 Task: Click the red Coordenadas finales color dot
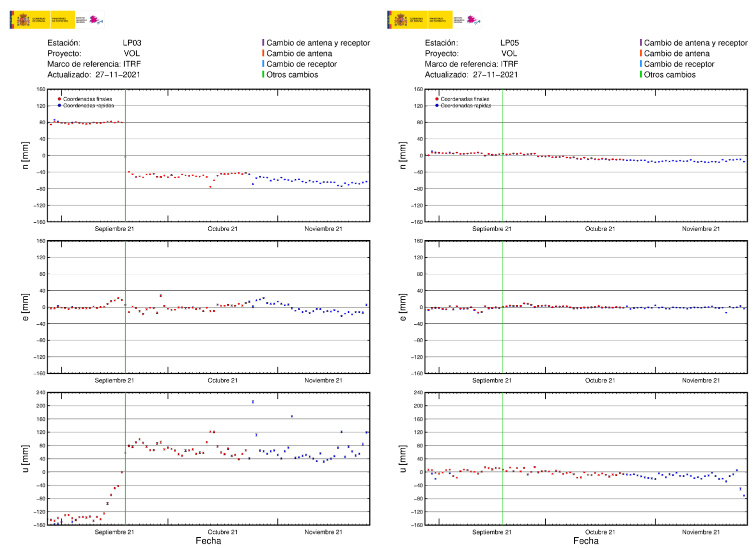(58, 99)
